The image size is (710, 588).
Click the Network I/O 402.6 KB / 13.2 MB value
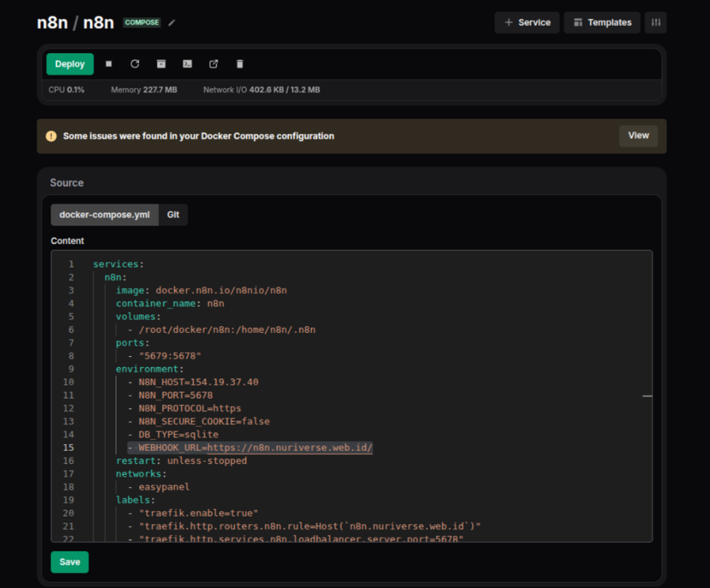point(284,89)
